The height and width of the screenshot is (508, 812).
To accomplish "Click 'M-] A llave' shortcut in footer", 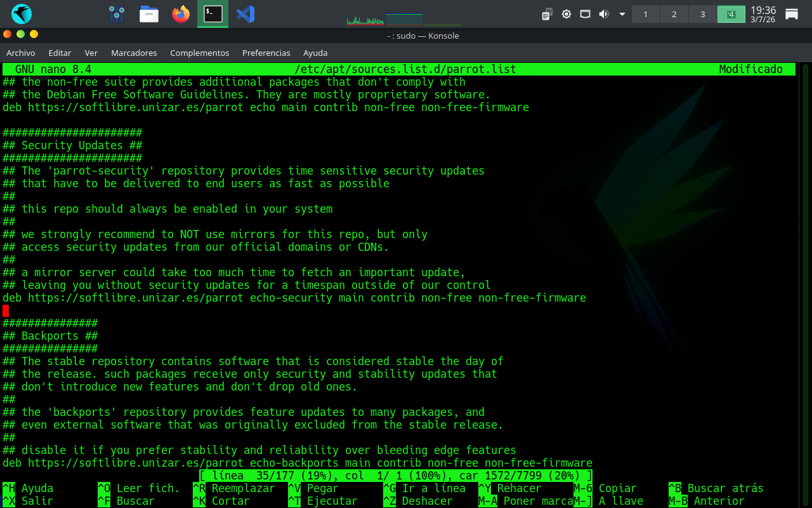I will [608, 501].
